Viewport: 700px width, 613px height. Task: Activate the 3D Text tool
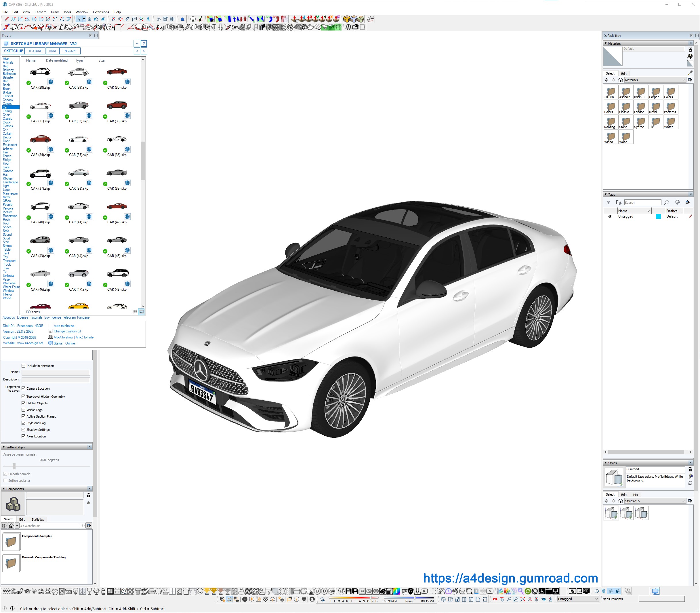(x=148, y=19)
